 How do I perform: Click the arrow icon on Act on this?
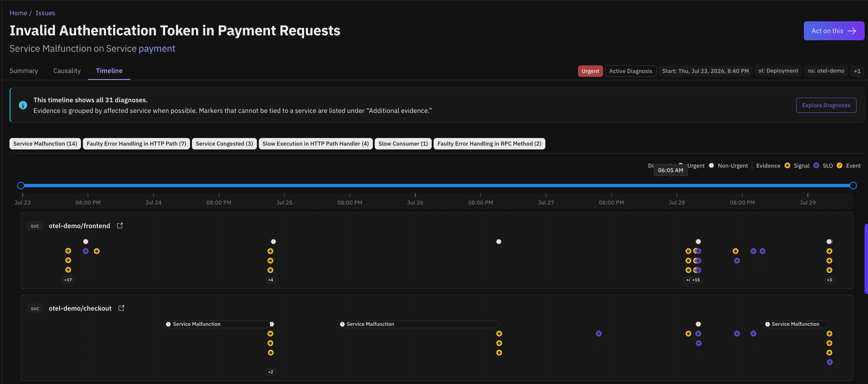click(852, 31)
